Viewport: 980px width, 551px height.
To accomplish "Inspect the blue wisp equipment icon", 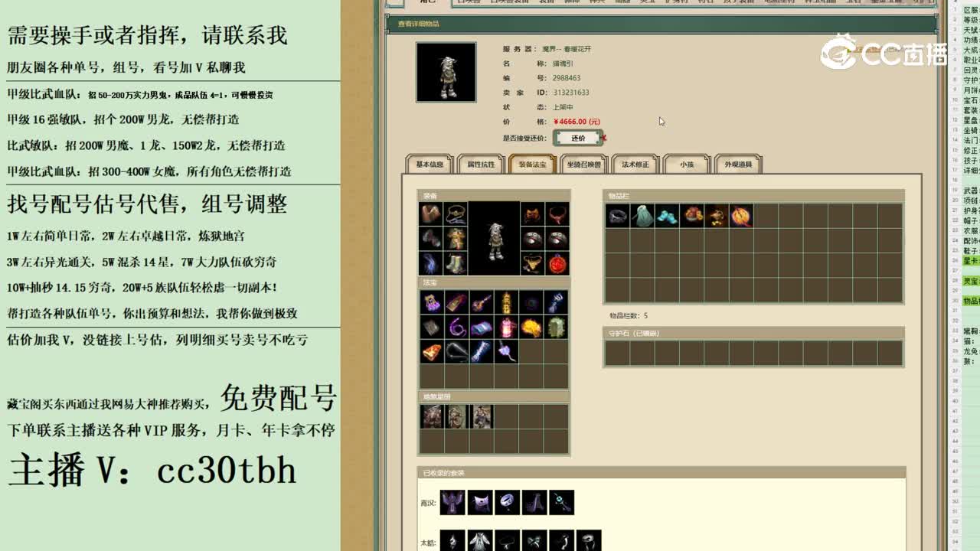I will [x=432, y=262].
